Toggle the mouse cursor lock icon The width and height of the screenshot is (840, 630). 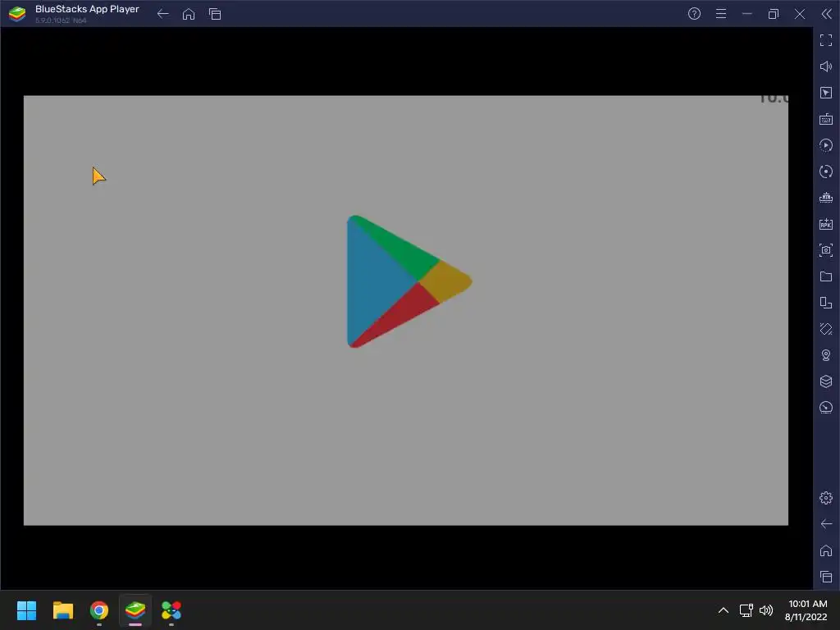point(826,93)
